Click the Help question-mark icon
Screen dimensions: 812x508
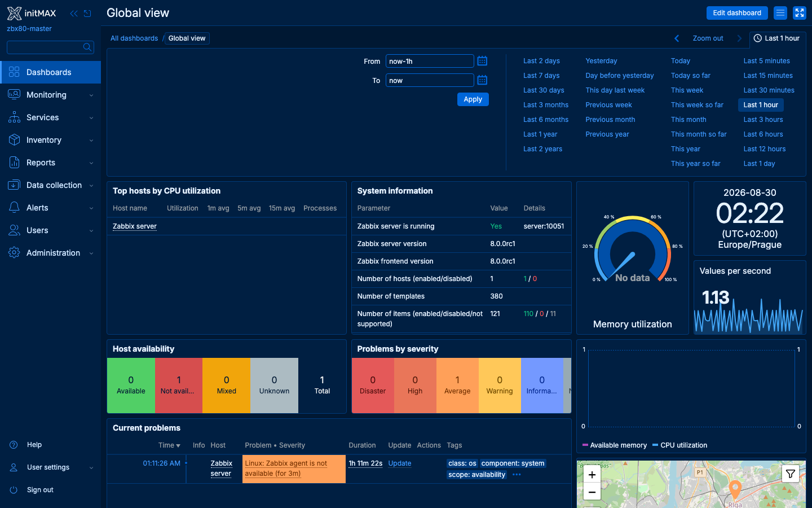[x=14, y=445]
